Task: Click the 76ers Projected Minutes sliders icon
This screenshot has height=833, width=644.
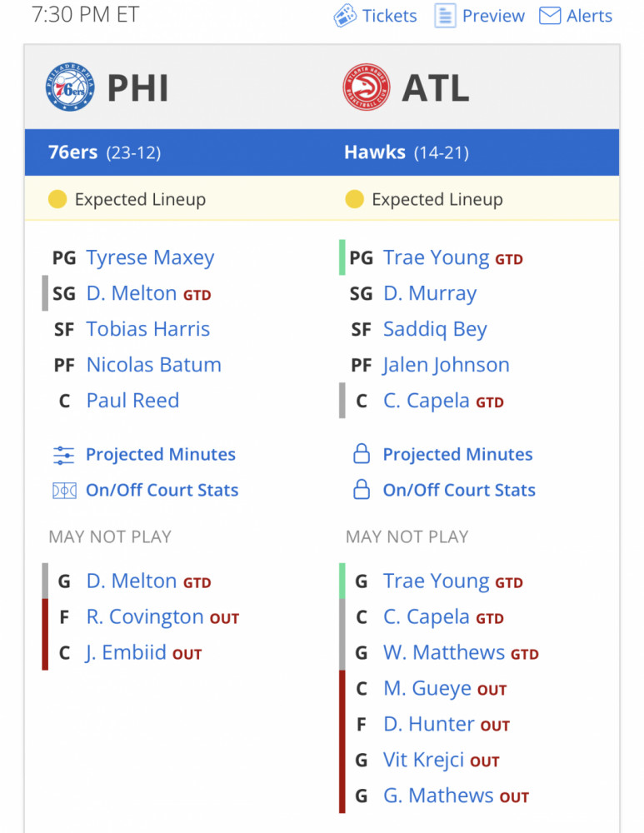Action: (x=64, y=456)
